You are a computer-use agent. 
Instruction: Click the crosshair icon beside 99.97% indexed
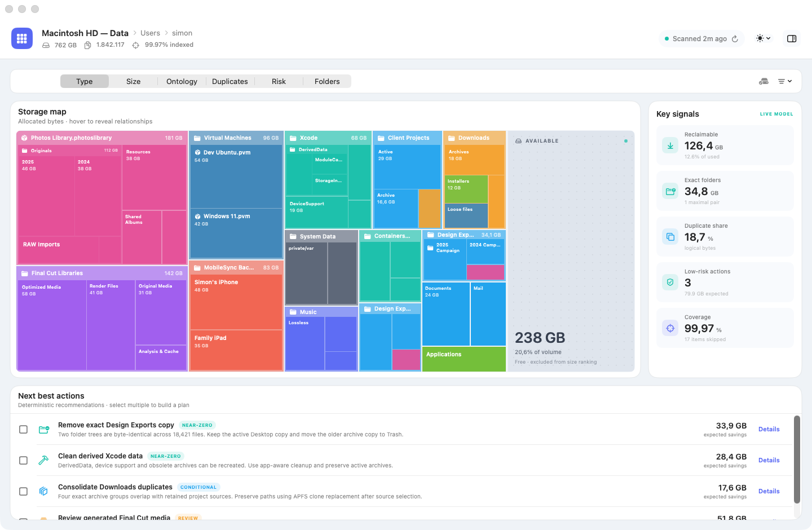[x=136, y=45]
